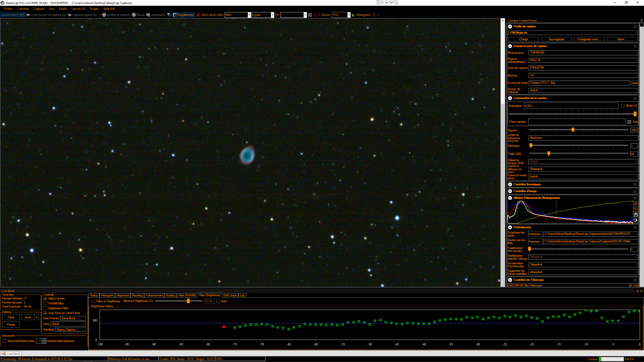644x362 pixels.
Task: Click the Sauvegarder profile button
Action: (556, 39)
